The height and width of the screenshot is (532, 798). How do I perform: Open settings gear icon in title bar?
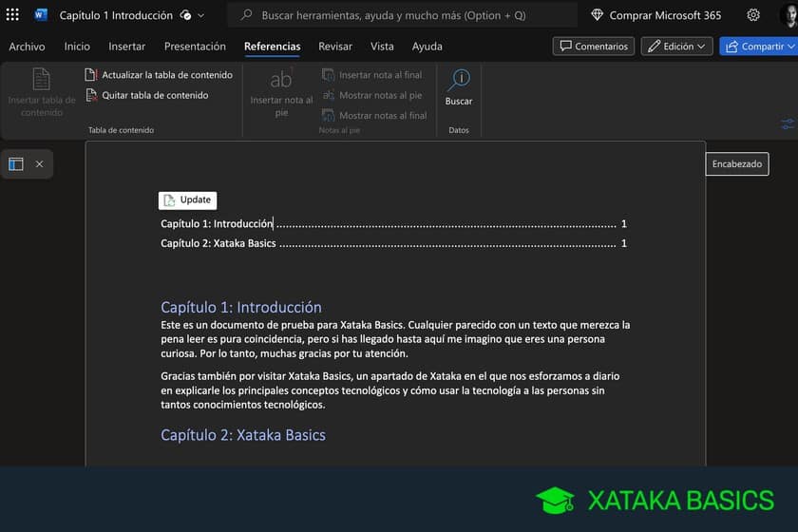point(753,15)
